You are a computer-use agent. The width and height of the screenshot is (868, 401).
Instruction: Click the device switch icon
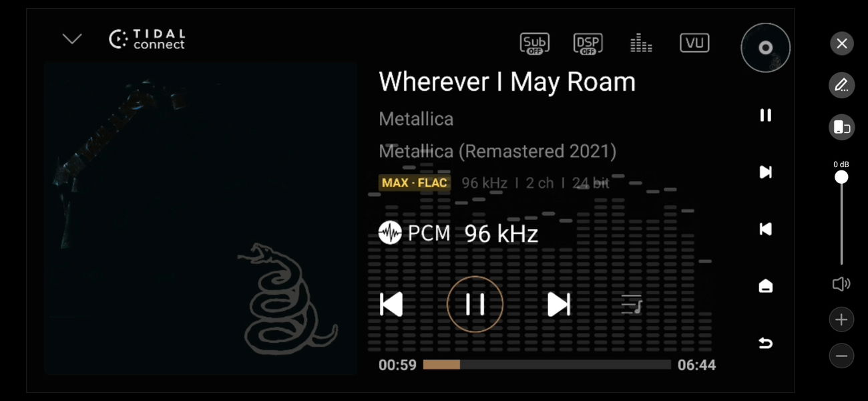click(842, 127)
